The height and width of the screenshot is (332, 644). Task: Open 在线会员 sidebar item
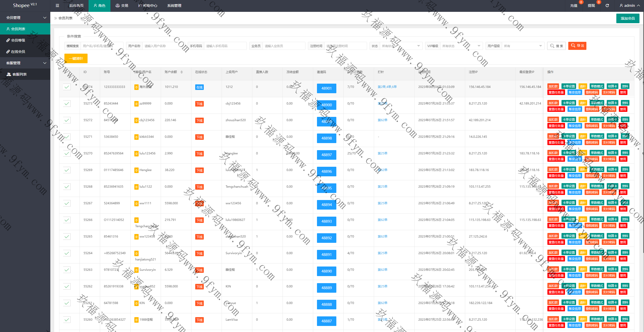18,52
